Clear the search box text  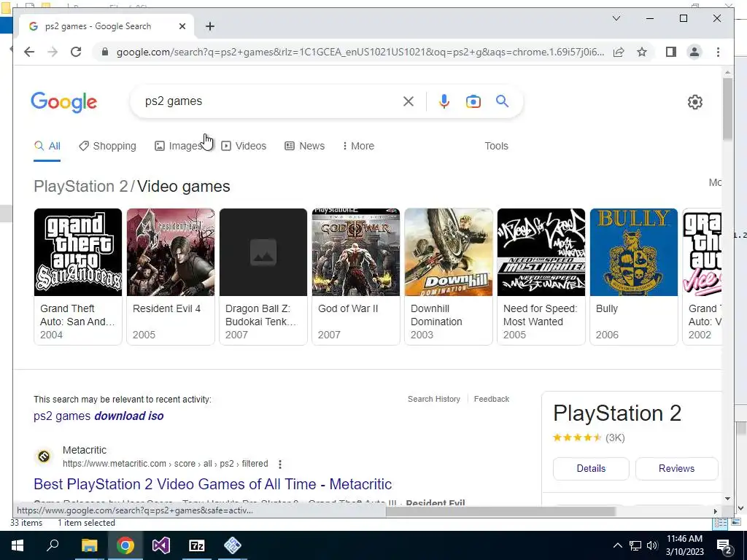pyautogui.click(x=409, y=101)
